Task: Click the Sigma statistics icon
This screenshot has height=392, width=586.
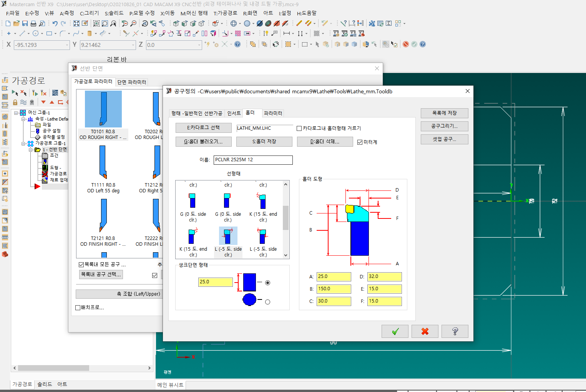Action: (389, 23)
